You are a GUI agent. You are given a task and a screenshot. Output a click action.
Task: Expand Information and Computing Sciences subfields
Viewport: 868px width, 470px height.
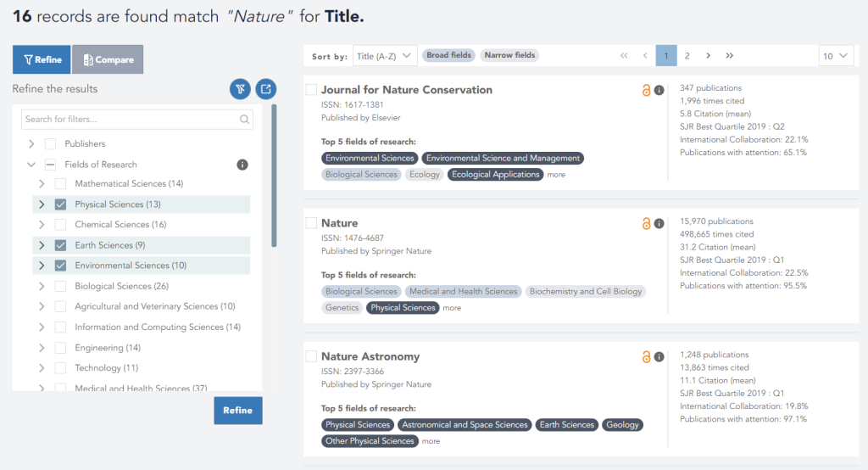tap(42, 327)
